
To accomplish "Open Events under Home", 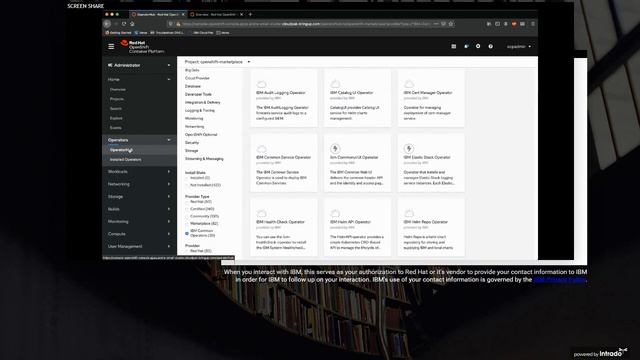I will pos(116,128).
